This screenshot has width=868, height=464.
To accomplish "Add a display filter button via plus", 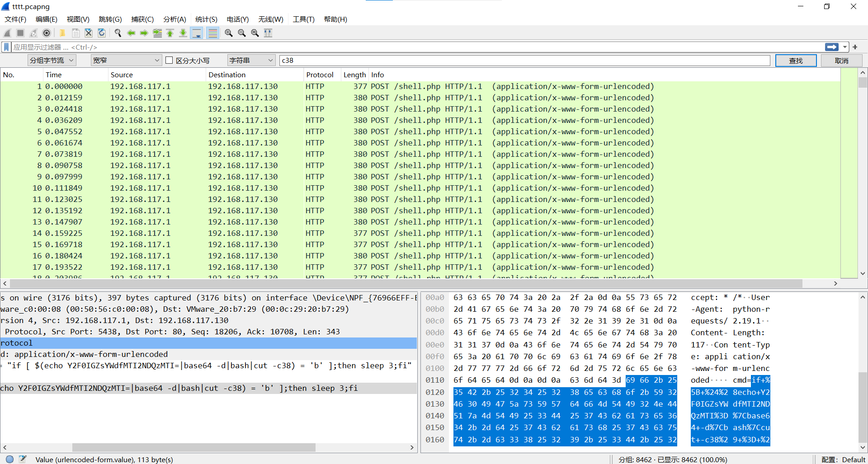I will tap(855, 47).
